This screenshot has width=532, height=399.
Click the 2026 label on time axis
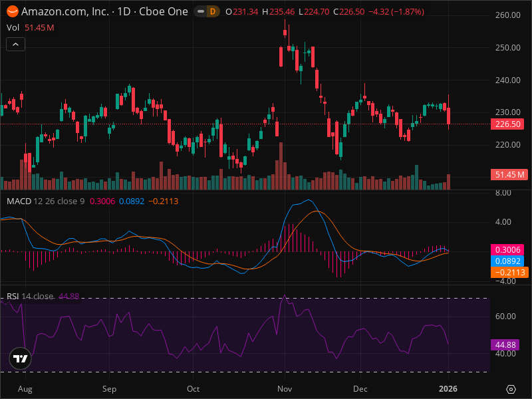click(x=448, y=389)
